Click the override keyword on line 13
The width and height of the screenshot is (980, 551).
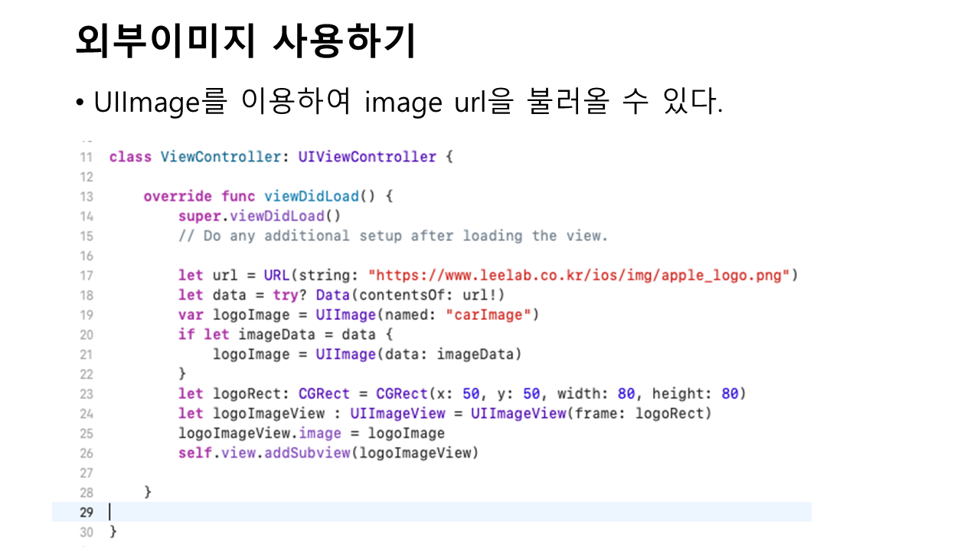click(178, 196)
